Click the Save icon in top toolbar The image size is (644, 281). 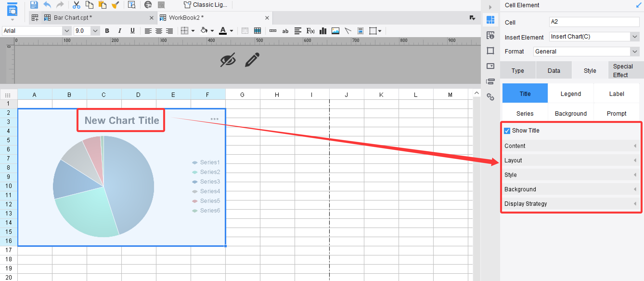[x=34, y=5]
